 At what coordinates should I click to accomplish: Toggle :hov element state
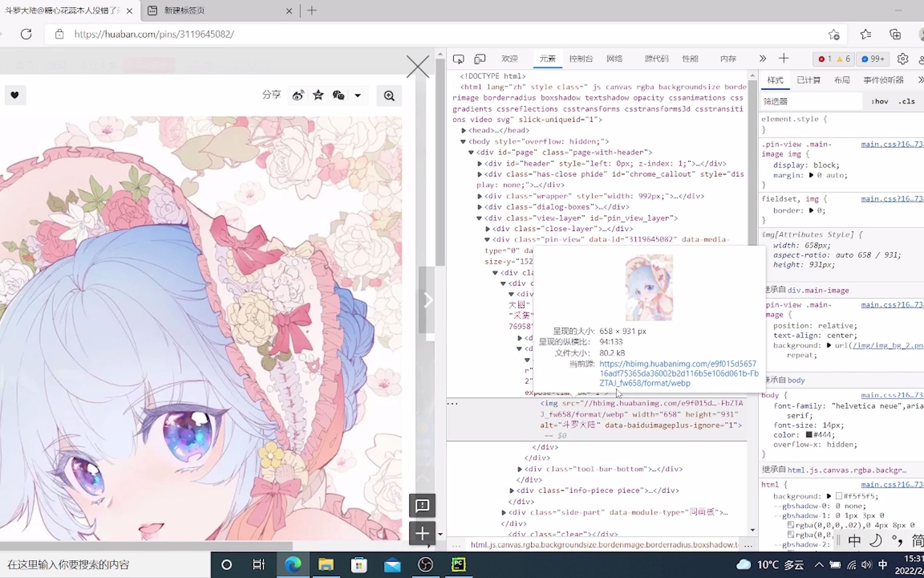(880, 101)
